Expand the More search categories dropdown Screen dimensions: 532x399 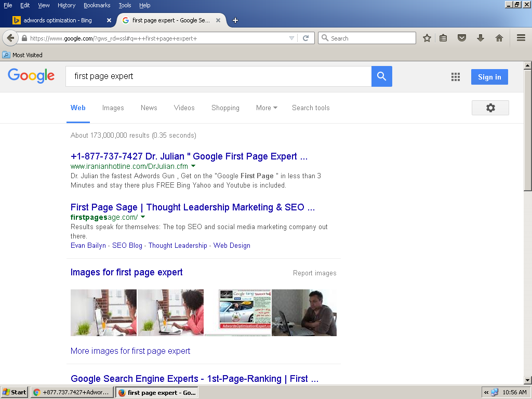click(x=267, y=108)
